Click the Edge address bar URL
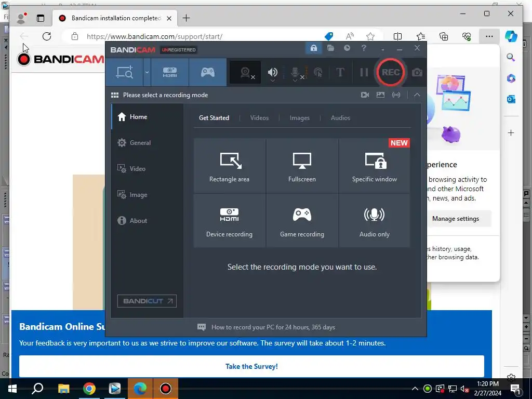The image size is (532, 399). point(155,37)
